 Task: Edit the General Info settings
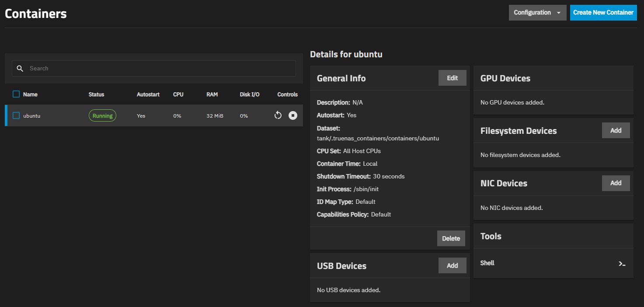pos(452,78)
